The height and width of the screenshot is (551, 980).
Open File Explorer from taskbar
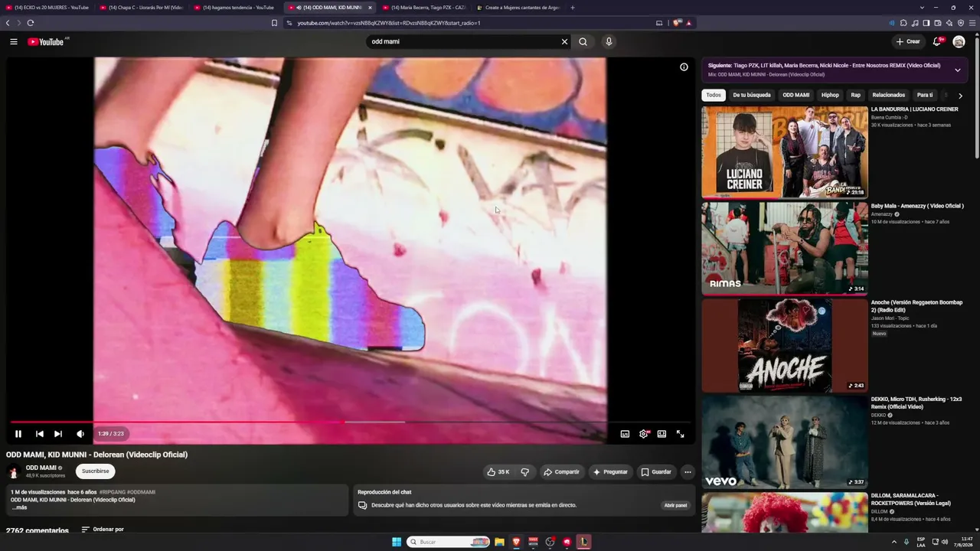pos(499,542)
